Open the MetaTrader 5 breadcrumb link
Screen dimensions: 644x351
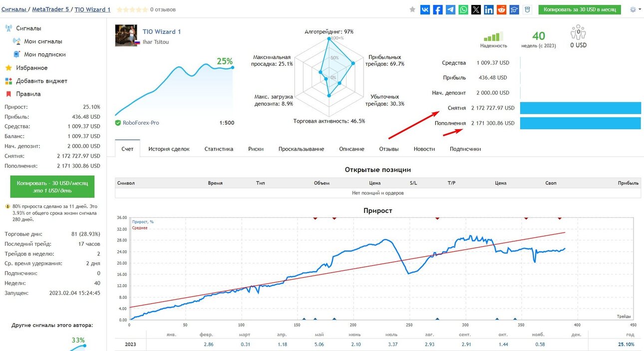50,9
